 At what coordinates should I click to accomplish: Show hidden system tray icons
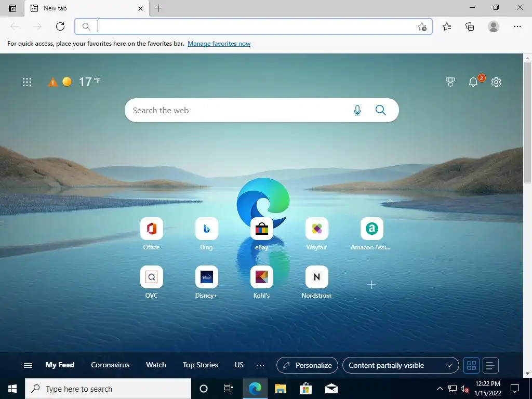pos(440,389)
